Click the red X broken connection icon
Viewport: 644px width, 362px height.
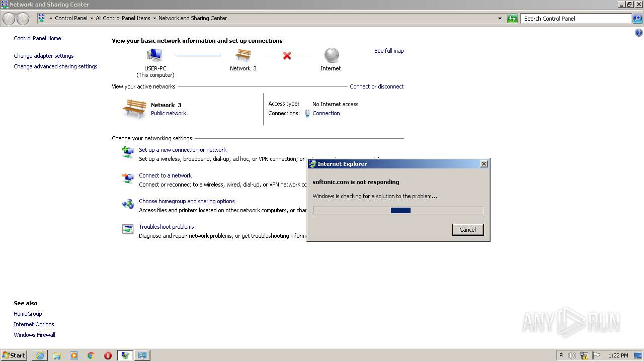coord(287,56)
